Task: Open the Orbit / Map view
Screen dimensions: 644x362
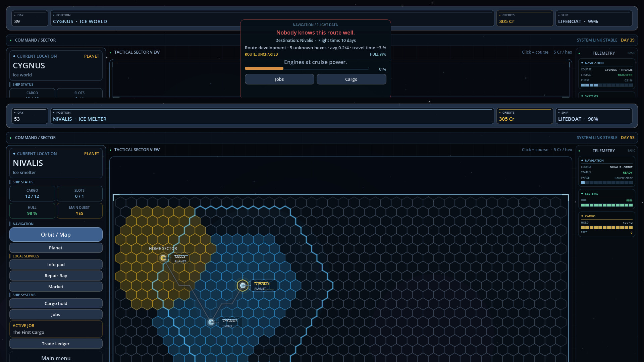Action: tap(56, 235)
